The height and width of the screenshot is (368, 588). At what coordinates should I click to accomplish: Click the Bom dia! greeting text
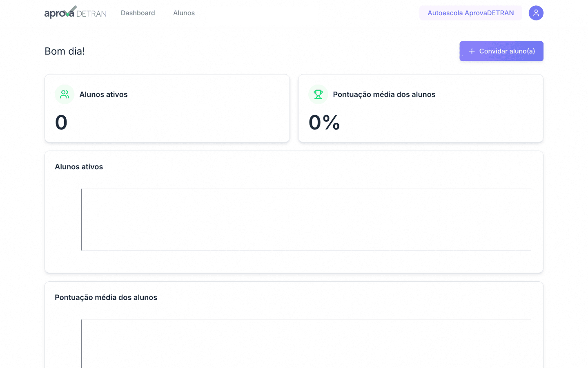[65, 51]
